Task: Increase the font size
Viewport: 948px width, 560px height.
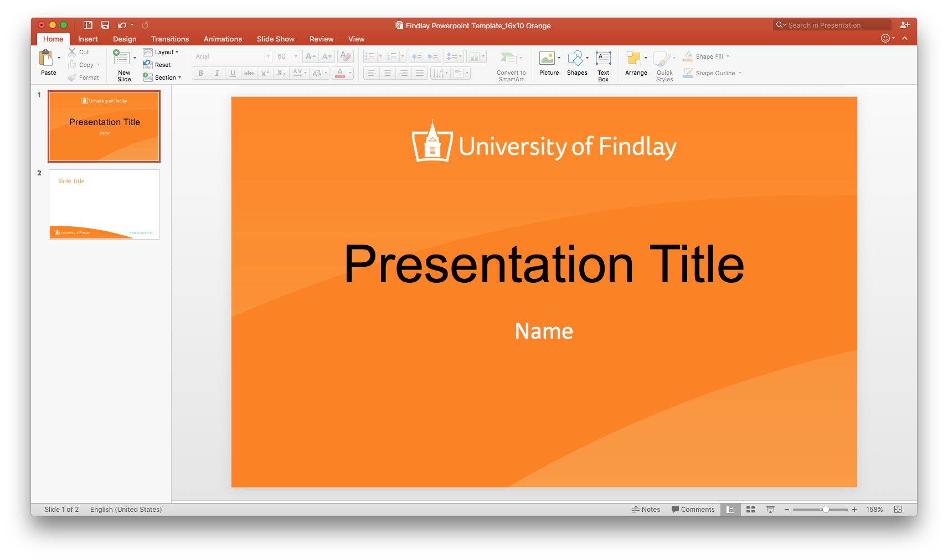Action: (x=311, y=56)
